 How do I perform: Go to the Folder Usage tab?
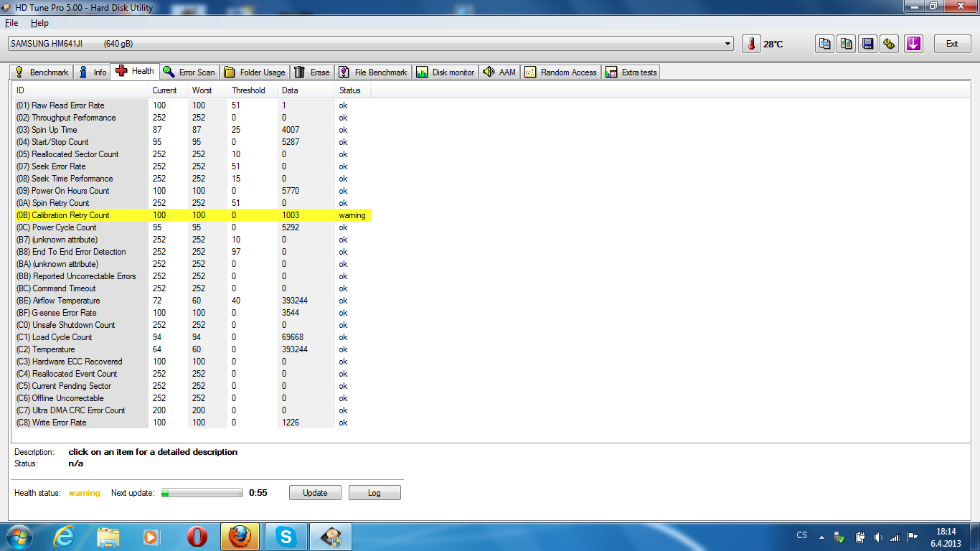[255, 72]
